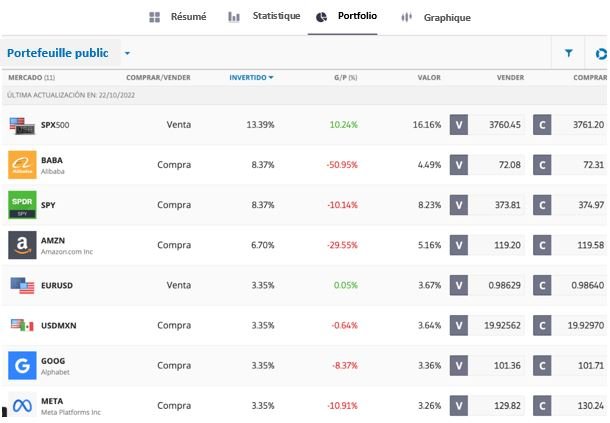Click the V sell button for EURUSD
Image resolution: width=610 pixels, height=423 pixels.
point(459,285)
